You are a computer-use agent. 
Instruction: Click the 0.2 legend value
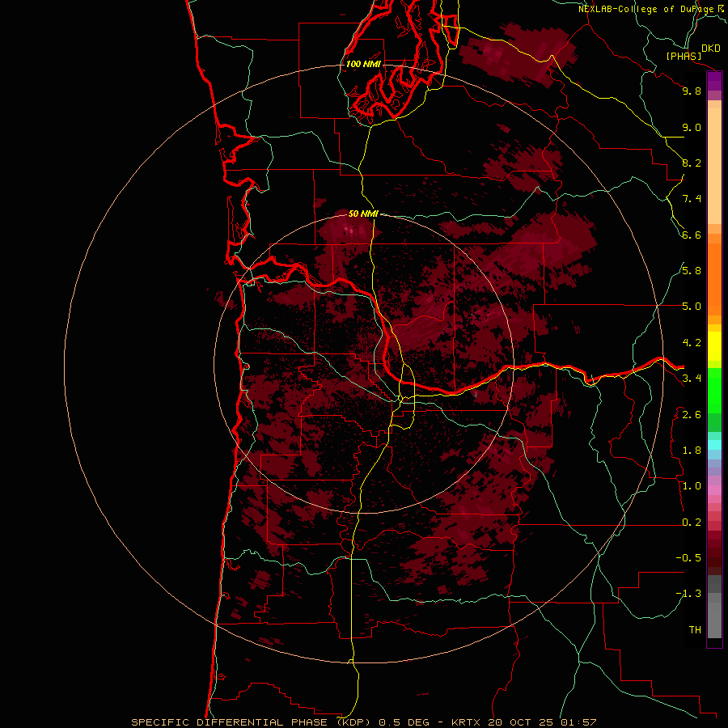692,523
